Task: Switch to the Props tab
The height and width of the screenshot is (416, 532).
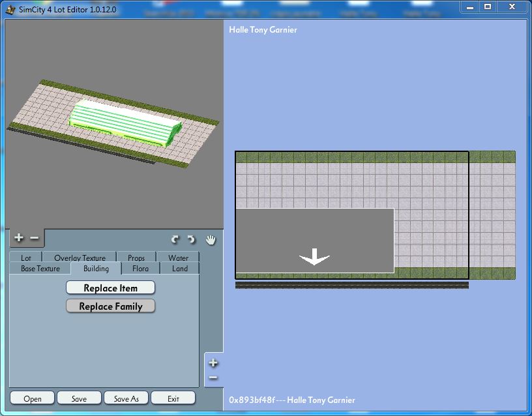Action: click(x=136, y=258)
